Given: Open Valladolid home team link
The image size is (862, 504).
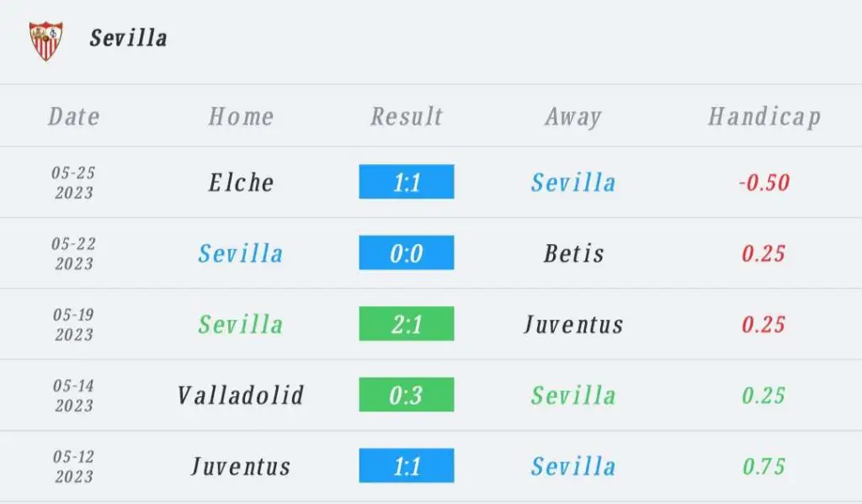Looking at the screenshot, I should point(241,395).
